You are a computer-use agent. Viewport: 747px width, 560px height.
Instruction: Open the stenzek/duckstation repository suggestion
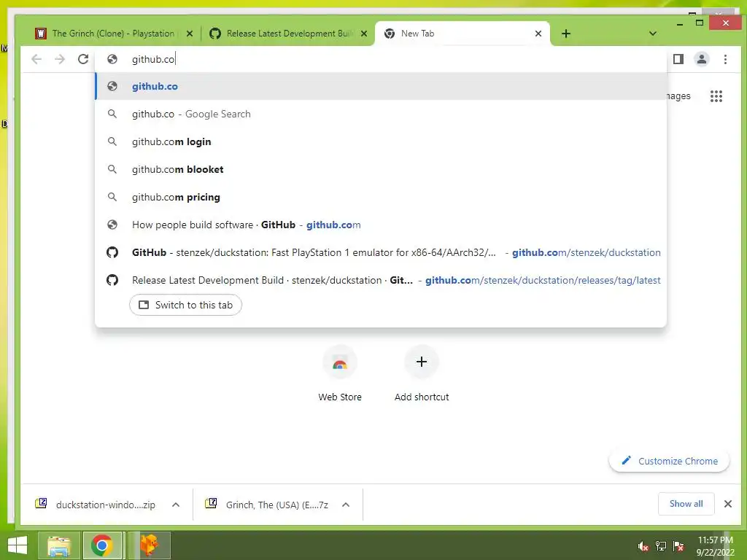(x=381, y=252)
